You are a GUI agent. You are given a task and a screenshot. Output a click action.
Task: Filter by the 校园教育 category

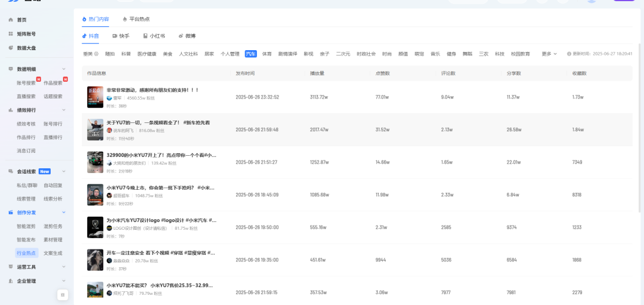point(521,54)
